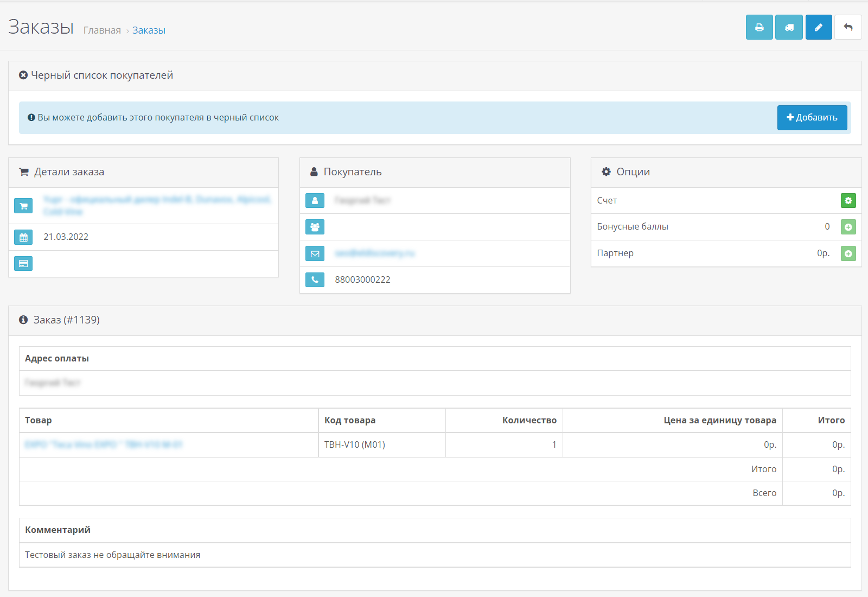Open the blurred store name link
The height and width of the screenshot is (597, 868).
click(x=157, y=205)
